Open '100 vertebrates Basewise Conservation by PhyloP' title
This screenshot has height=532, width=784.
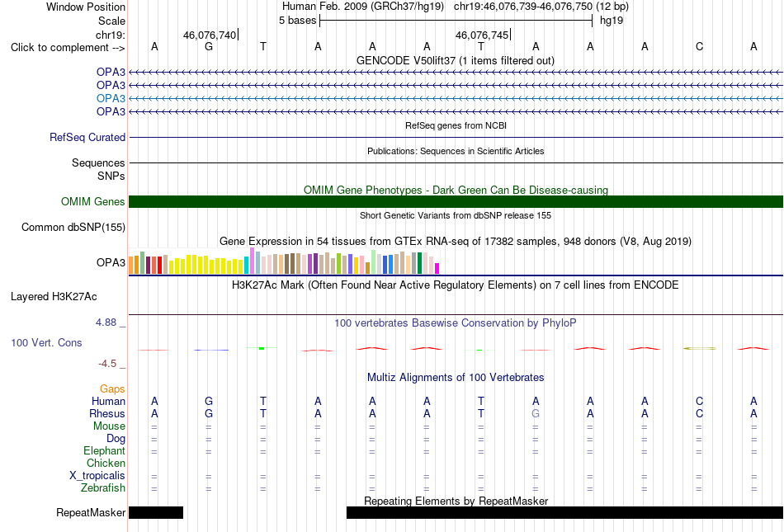click(455, 323)
